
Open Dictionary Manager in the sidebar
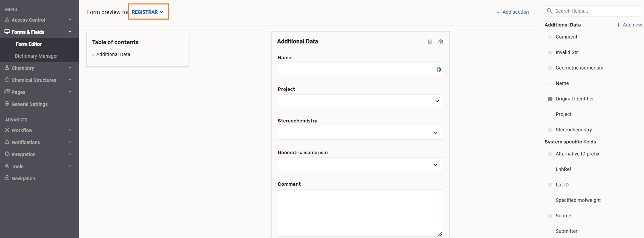tap(36, 56)
